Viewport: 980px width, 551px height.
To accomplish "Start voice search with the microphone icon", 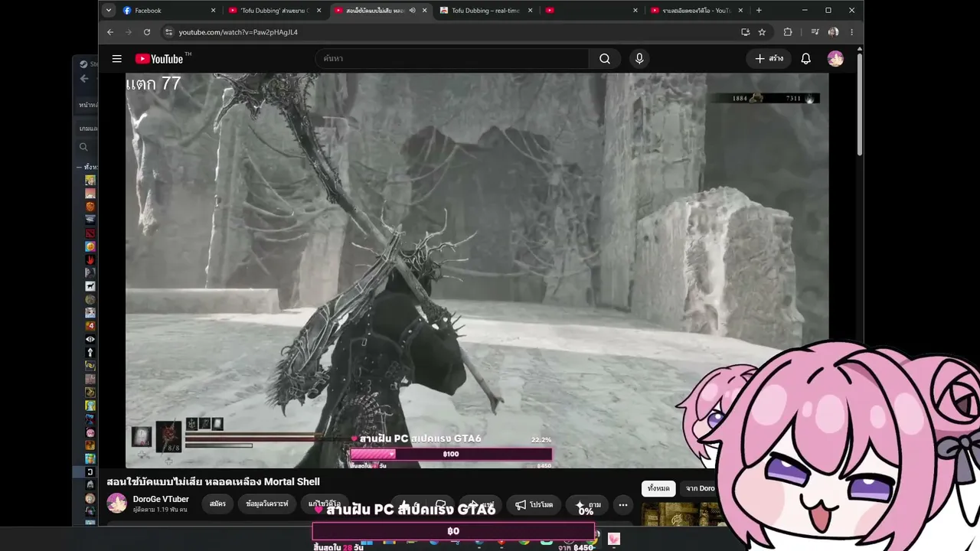I will click(x=639, y=59).
